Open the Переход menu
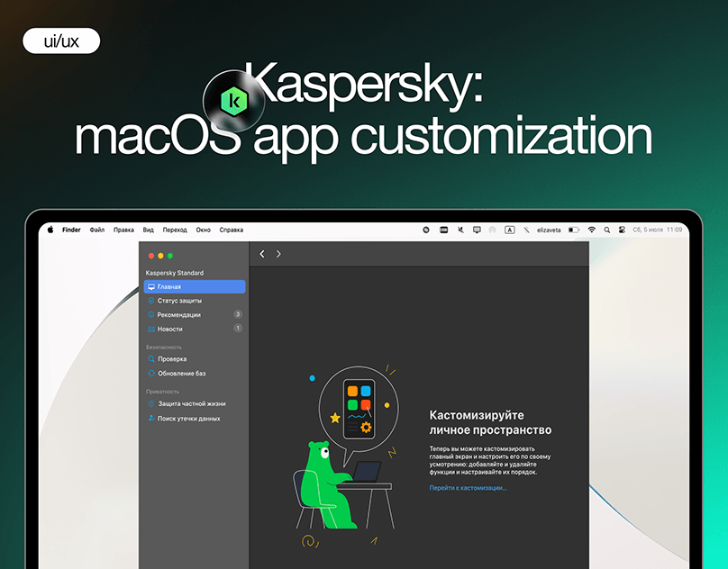Viewport: 728px width, 569px height. click(175, 230)
